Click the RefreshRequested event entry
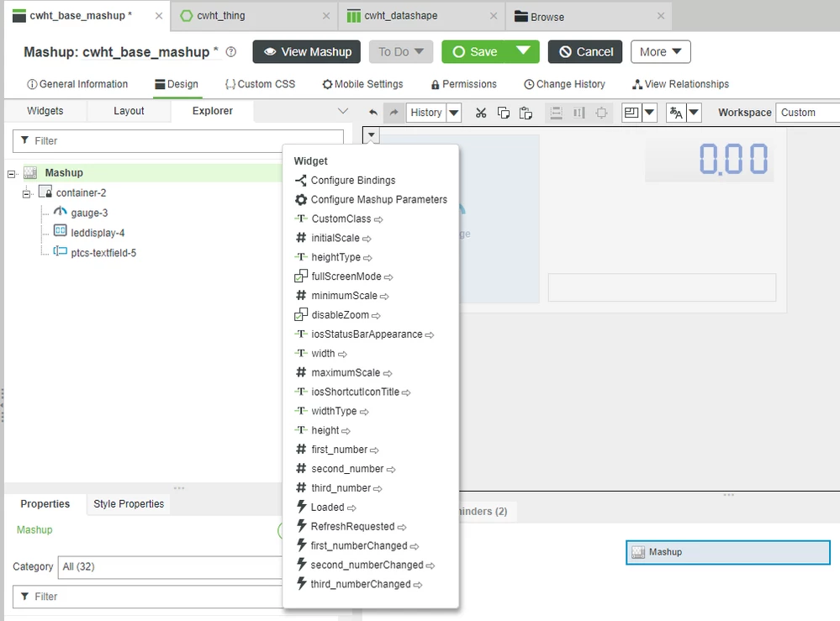 tap(351, 526)
